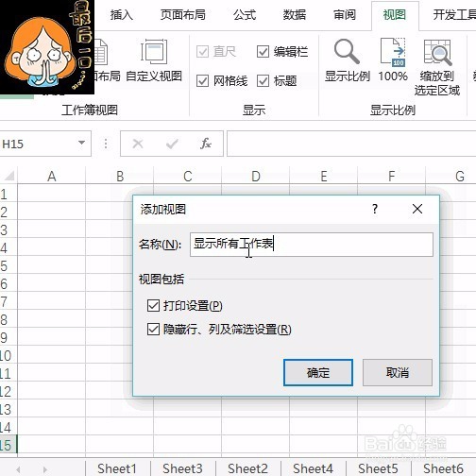Open Insert Function fx button

pyautogui.click(x=206, y=144)
